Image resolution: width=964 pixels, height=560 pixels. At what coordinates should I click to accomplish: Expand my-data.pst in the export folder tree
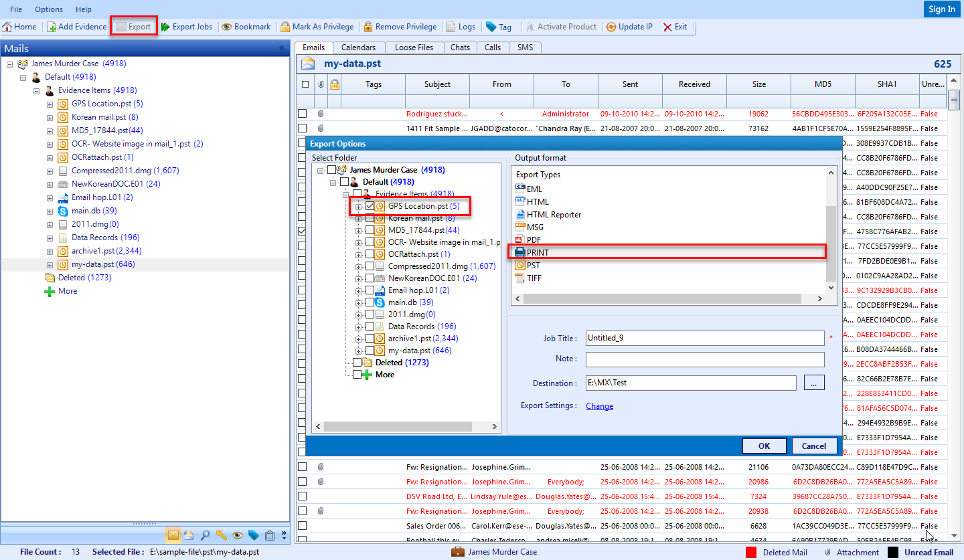point(359,351)
